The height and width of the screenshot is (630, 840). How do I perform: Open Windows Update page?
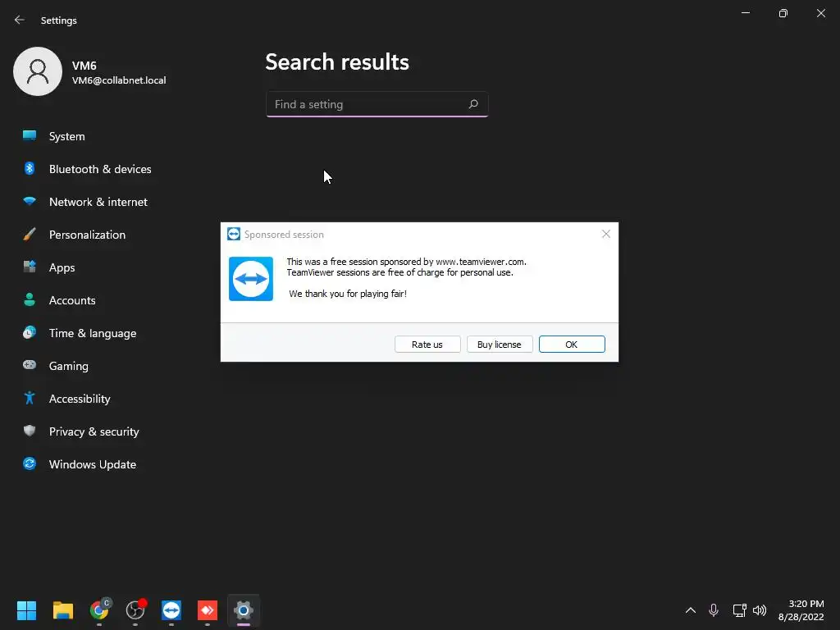pos(92,464)
